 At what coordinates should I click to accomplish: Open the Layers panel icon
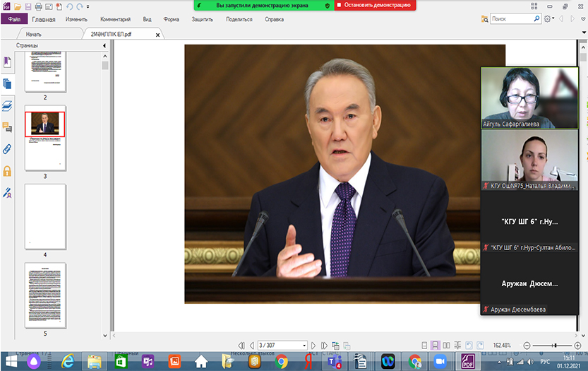pos(8,105)
